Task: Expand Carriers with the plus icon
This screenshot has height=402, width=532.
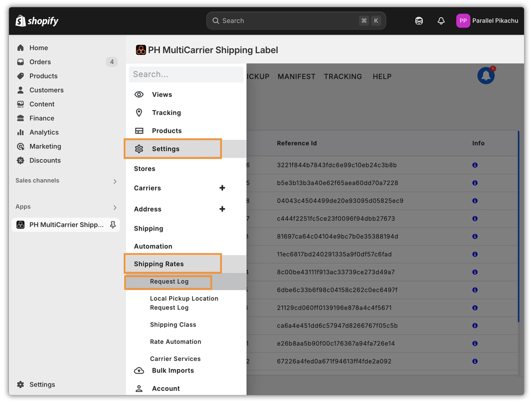Action: (x=222, y=188)
